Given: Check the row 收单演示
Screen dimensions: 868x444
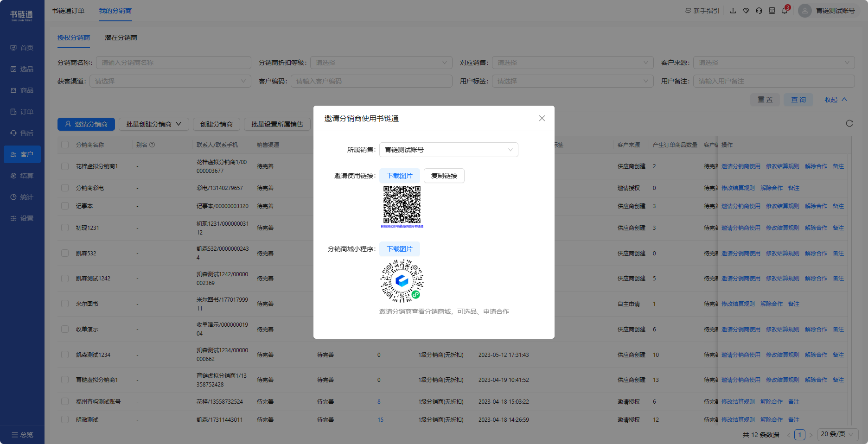Looking at the screenshot, I should coord(65,329).
